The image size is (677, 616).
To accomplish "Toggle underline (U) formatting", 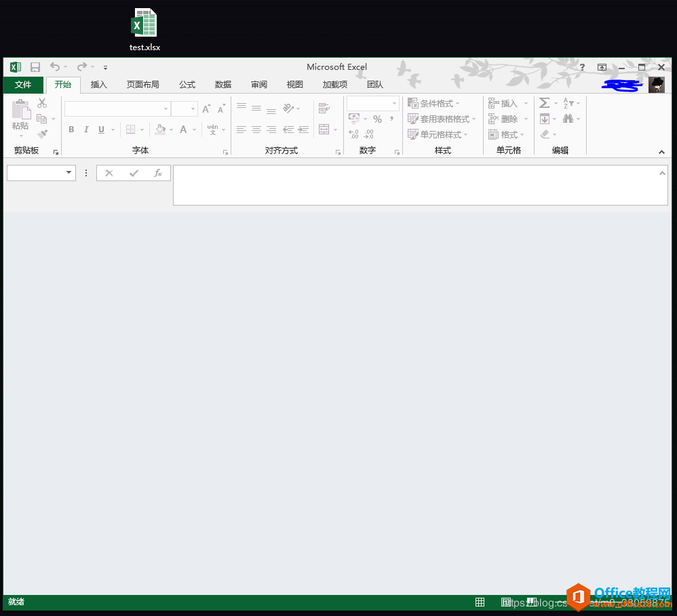I will pos(100,129).
